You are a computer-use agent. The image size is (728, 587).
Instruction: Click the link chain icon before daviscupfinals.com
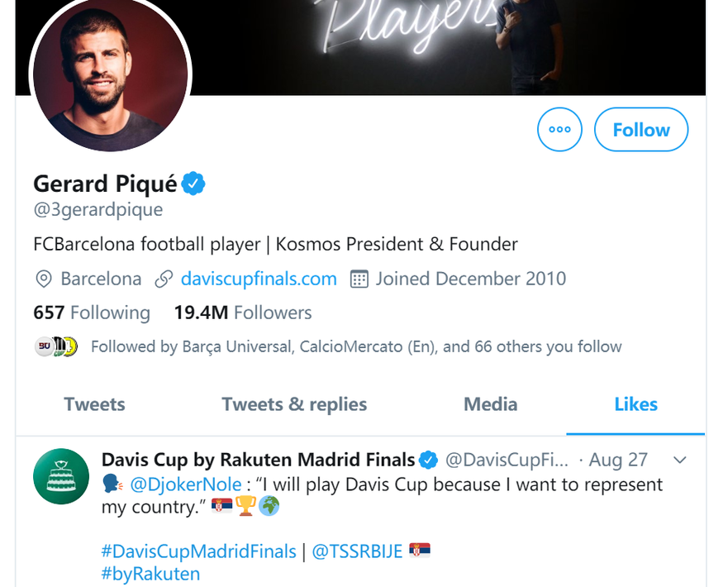[164, 279]
